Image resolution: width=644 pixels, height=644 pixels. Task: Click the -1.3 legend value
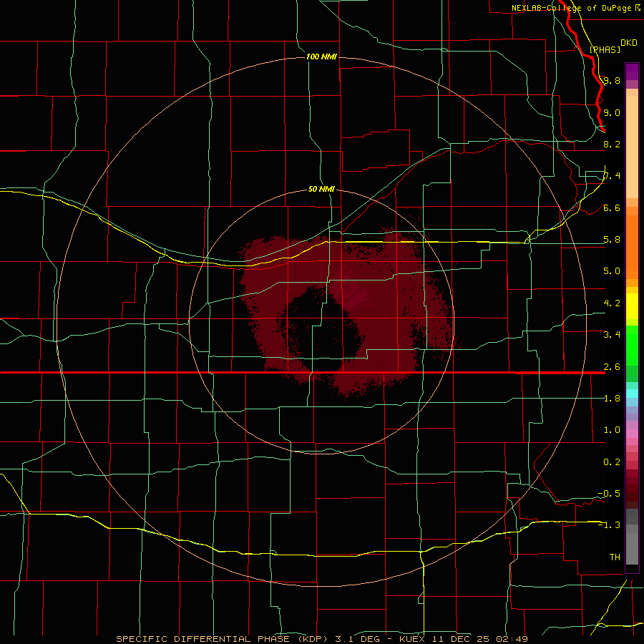click(x=609, y=525)
